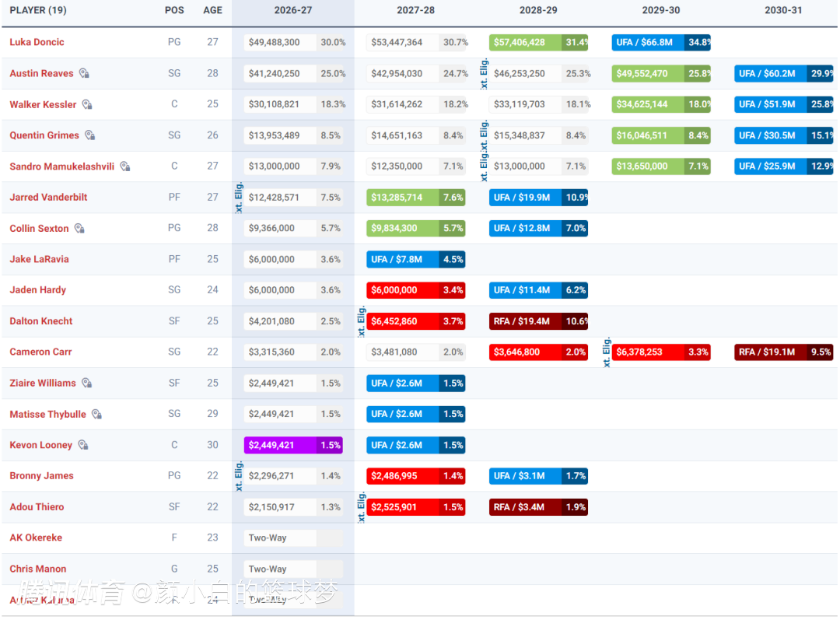Click Jake LaRavia's UFA / $7.8M cell

tap(415, 259)
